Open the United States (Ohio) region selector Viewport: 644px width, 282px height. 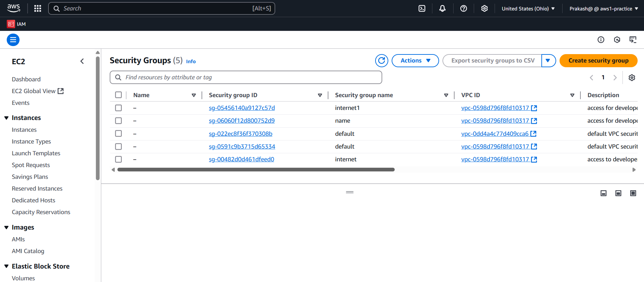528,8
